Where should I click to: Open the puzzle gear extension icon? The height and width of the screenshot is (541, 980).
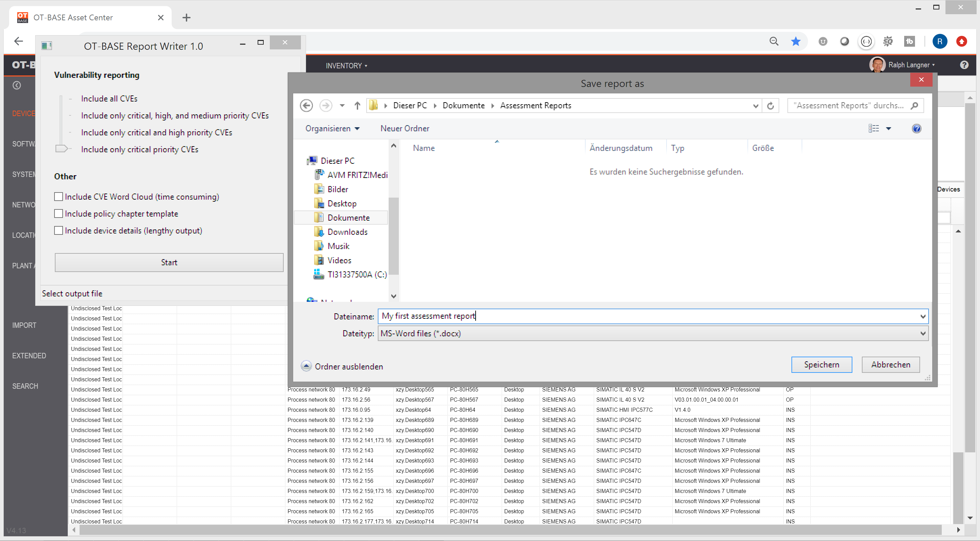[x=888, y=41]
